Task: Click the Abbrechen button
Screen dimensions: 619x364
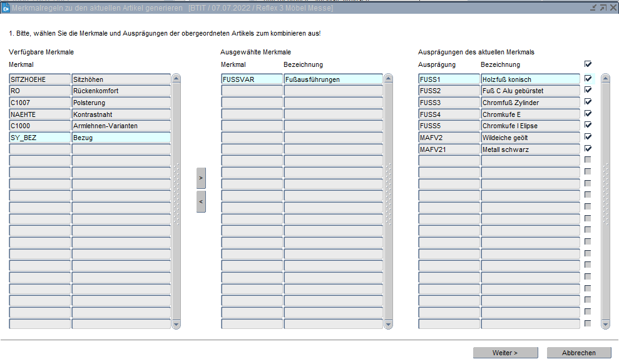Action: pos(579,353)
